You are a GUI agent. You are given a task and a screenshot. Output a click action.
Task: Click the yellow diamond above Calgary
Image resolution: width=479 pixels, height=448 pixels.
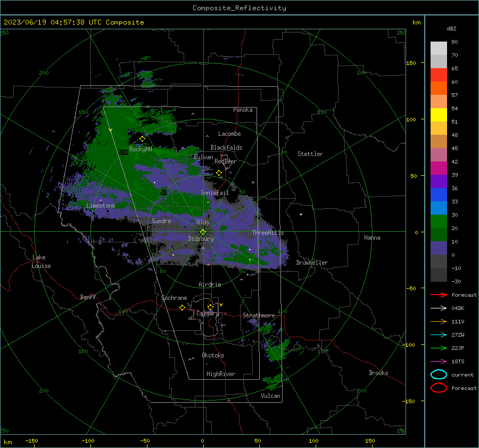coord(210,307)
